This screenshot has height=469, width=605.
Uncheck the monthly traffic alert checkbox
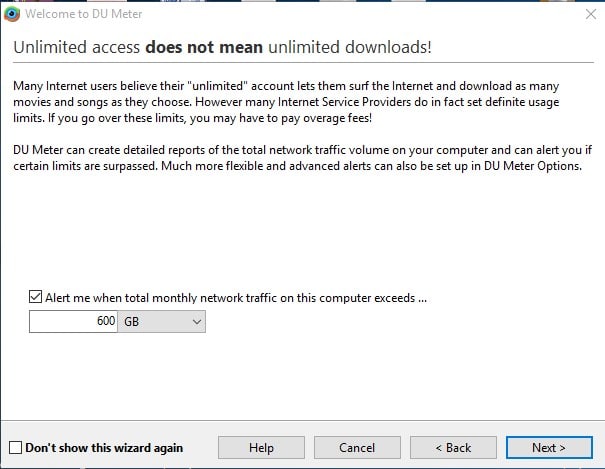pos(37,297)
